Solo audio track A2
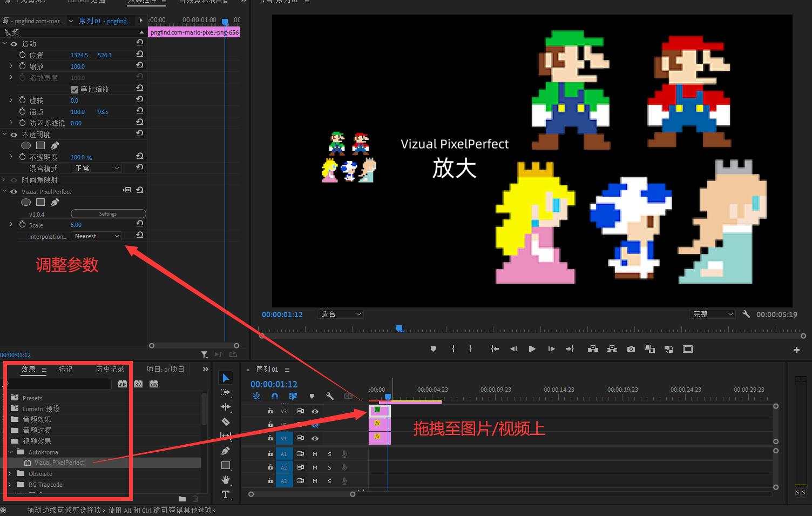Image resolution: width=812 pixels, height=516 pixels. 329,467
